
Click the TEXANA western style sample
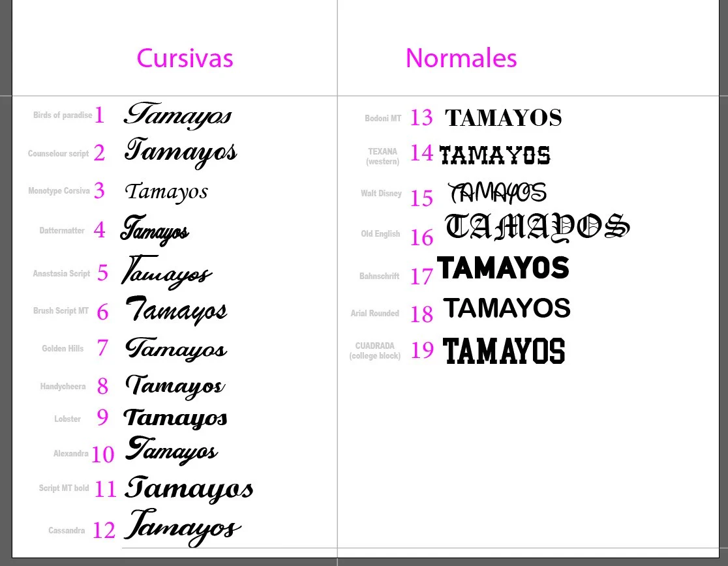pyautogui.click(x=495, y=155)
